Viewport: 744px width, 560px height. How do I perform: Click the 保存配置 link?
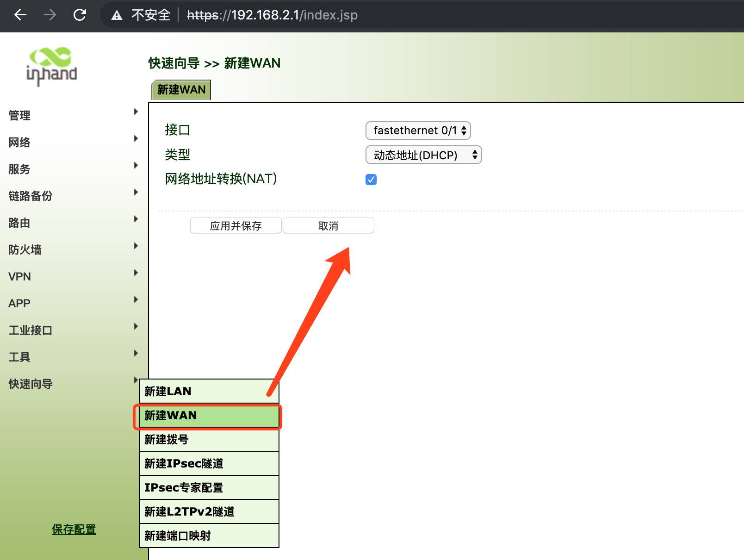[x=74, y=529]
